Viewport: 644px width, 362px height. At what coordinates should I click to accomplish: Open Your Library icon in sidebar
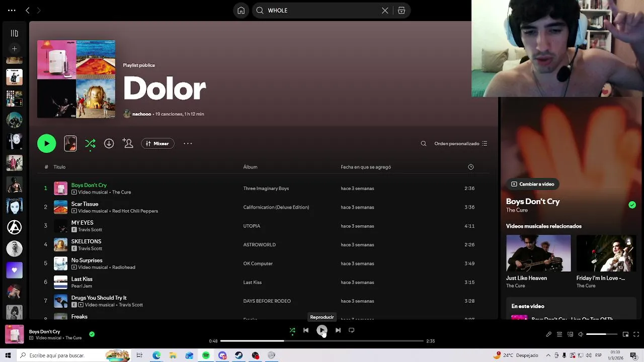[15, 33]
